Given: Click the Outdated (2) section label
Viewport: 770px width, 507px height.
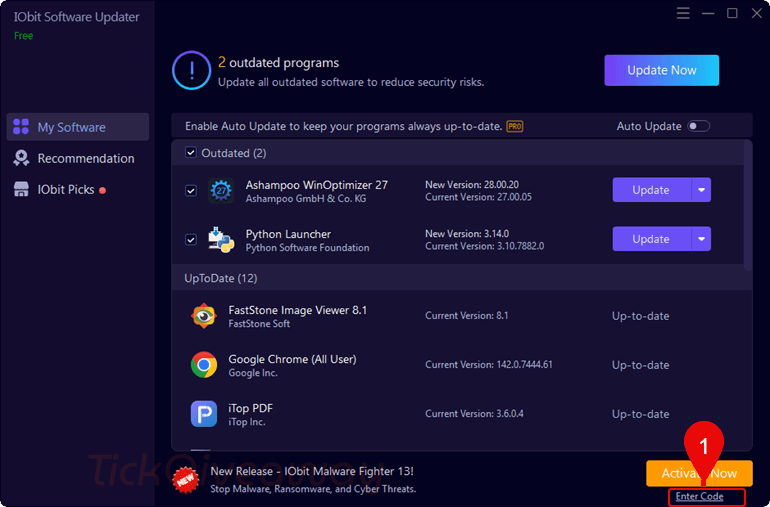Looking at the screenshot, I should [x=234, y=153].
